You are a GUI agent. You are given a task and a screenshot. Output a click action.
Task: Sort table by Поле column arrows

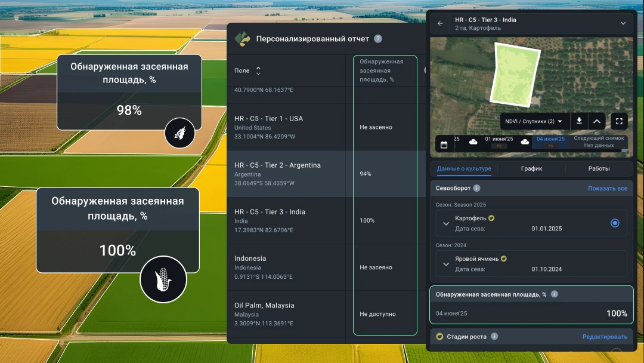[x=258, y=70]
